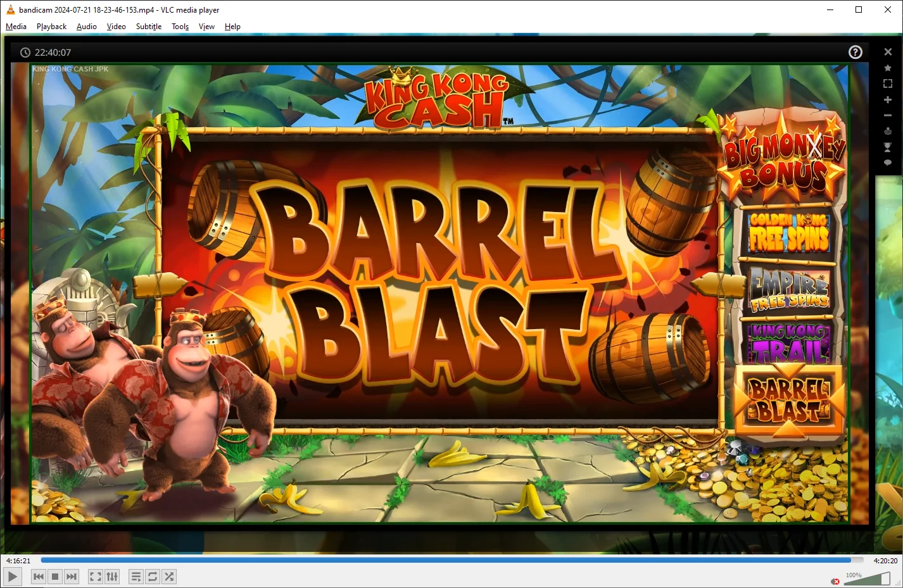This screenshot has height=588, width=903.
Task: Select the Golden Kong Free Spins option
Action: pyautogui.click(x=789, y=232)
